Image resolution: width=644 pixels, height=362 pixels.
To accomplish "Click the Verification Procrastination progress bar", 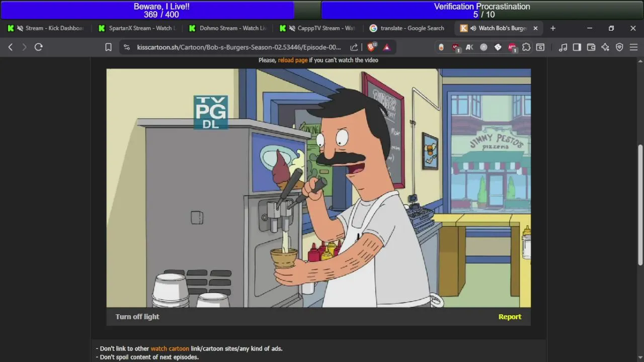I will point(482,10).
